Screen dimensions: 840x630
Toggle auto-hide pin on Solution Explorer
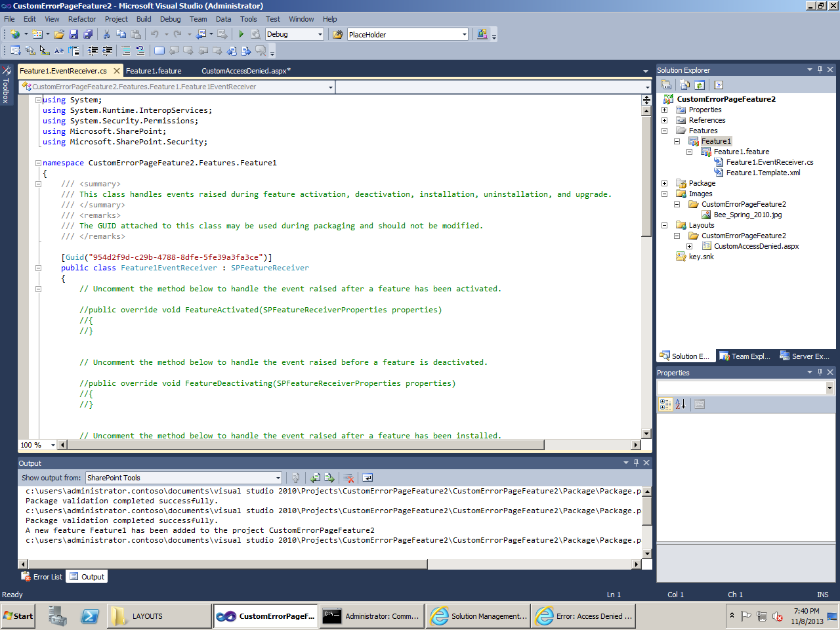coord(820,70)
